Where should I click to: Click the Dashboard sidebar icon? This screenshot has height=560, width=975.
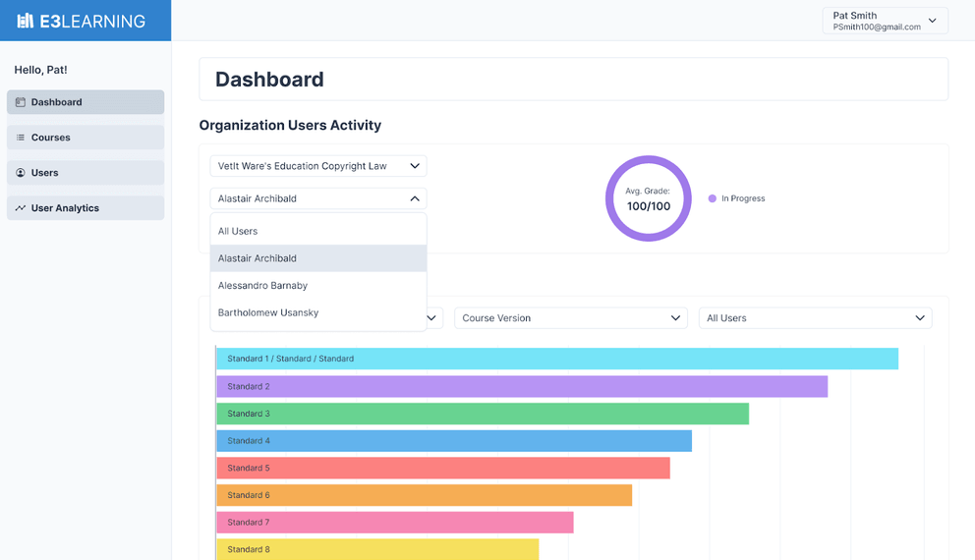tap(21, 102)
